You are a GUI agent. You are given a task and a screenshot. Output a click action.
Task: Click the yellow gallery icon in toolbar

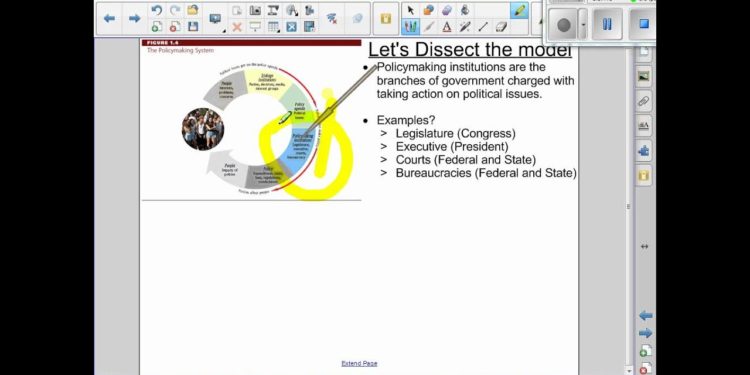386,19
